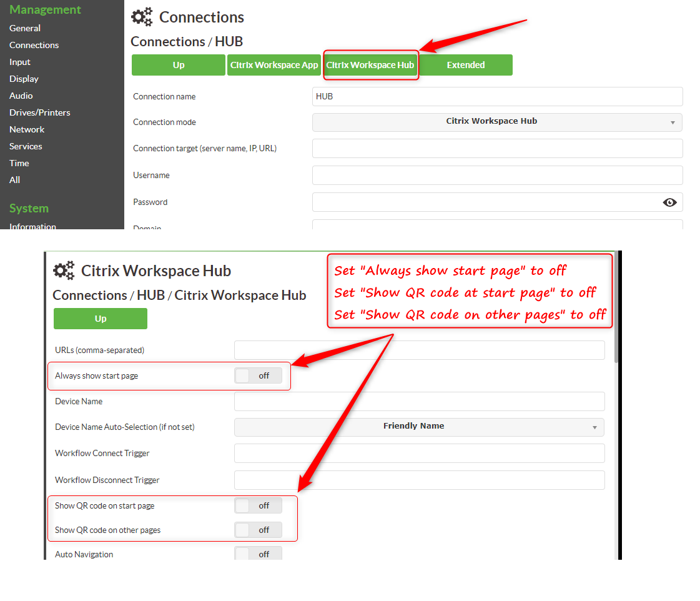Click the Device Name input field

419,402
